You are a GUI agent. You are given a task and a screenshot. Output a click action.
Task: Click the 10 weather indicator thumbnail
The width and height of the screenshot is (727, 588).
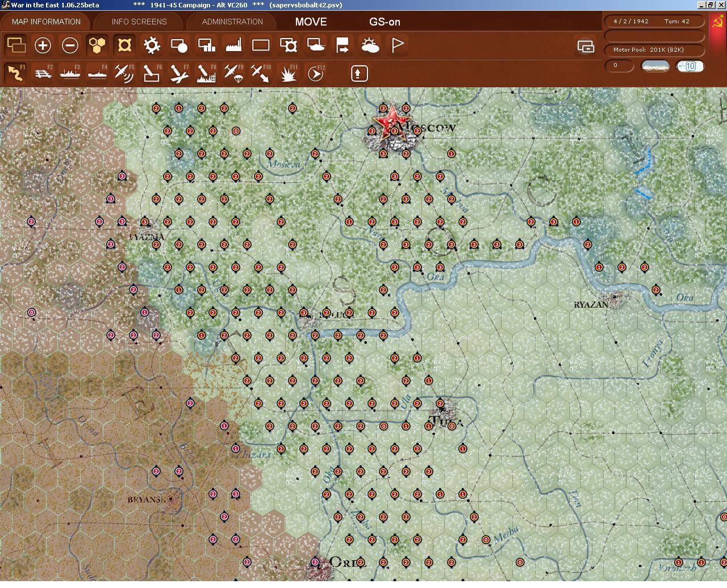pos(690,66)
